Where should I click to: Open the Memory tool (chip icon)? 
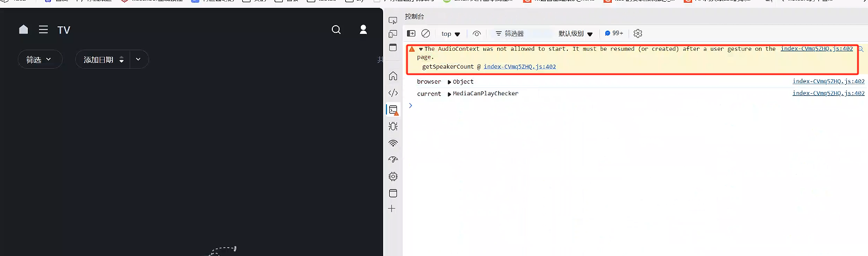tap(393, 176)
